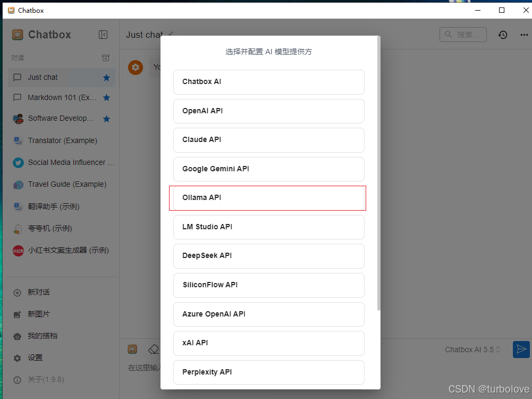Pick Azure OpenAI API provider
The width and height of the screenshot is (532, 399).
coord(269,314)
